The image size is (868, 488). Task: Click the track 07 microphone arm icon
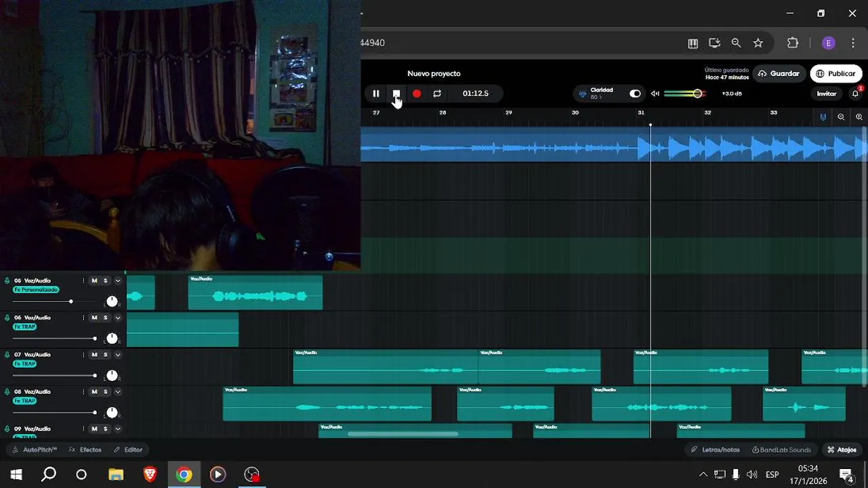pyautogui.click(x=7, y=354)
